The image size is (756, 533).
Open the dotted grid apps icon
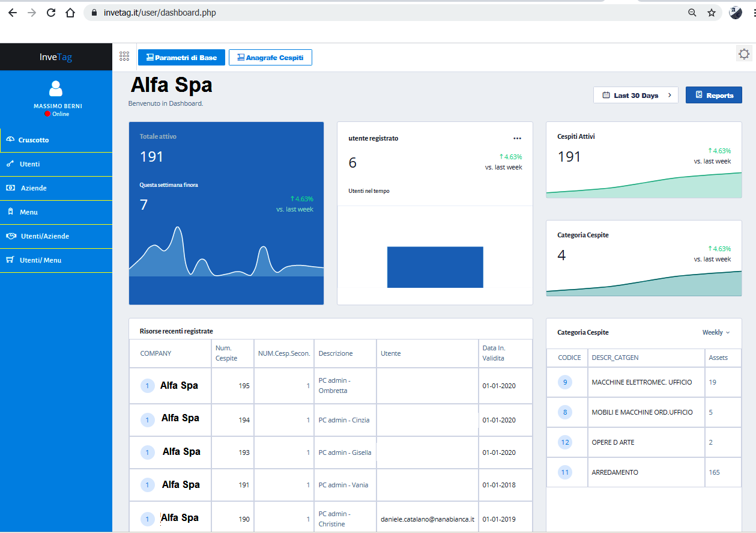tap(124, 56)
